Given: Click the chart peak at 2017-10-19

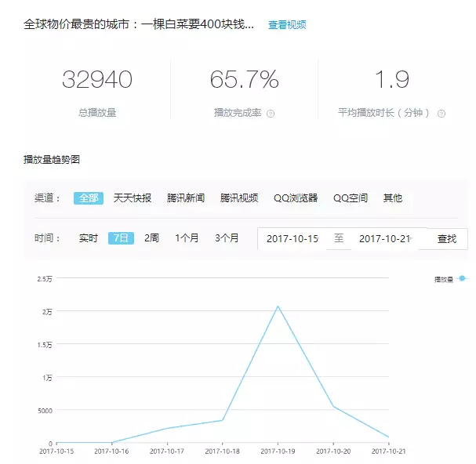Looking at the screenshot, I should pos(278,306).
